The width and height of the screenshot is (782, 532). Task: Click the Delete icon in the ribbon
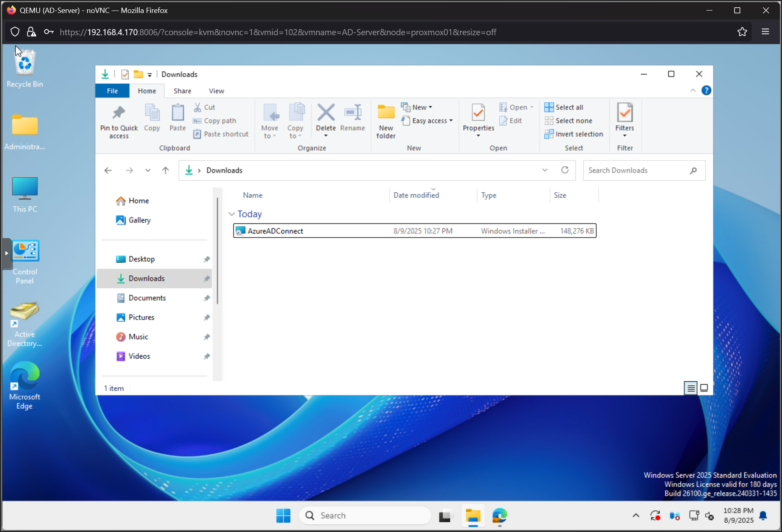point(326,113)
